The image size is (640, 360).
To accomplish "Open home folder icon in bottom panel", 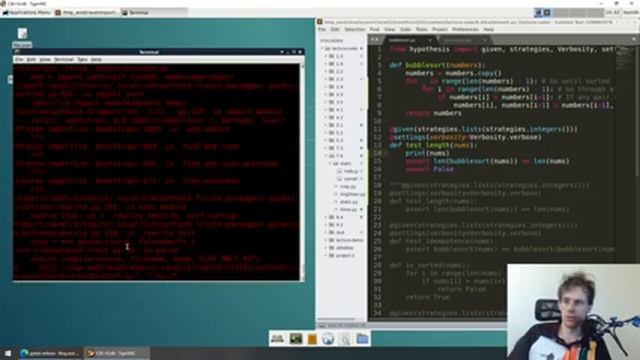I will pos(362,338).
